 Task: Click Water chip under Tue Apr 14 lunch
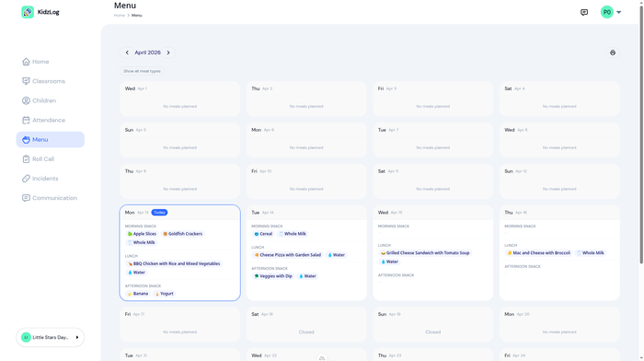[x=336, y=255]
